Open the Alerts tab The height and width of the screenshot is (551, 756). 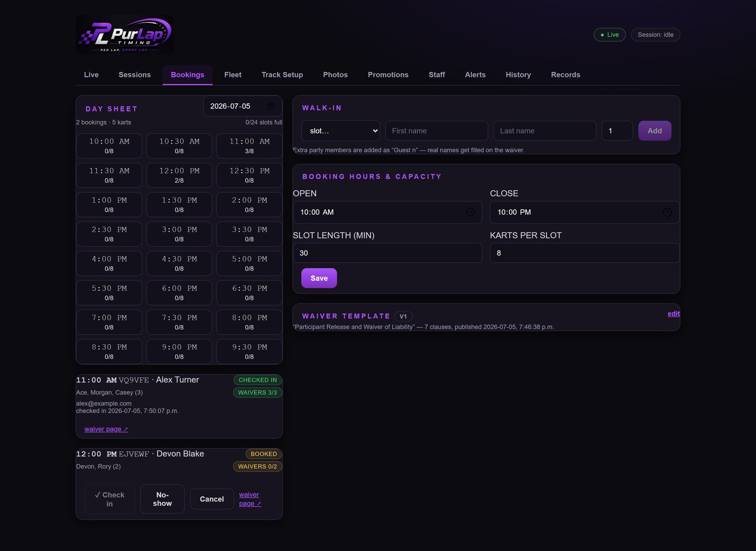[475, 75]
